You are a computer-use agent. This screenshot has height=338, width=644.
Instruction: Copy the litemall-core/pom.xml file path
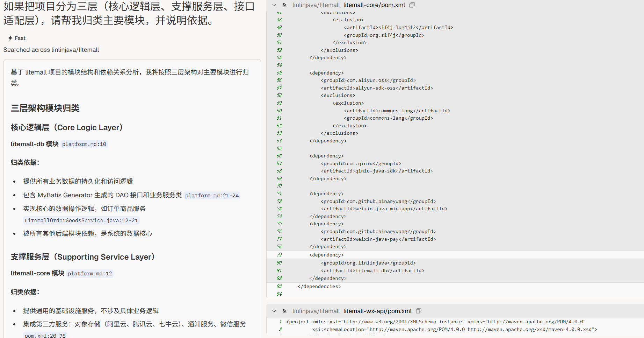click(x=412, y=5)
